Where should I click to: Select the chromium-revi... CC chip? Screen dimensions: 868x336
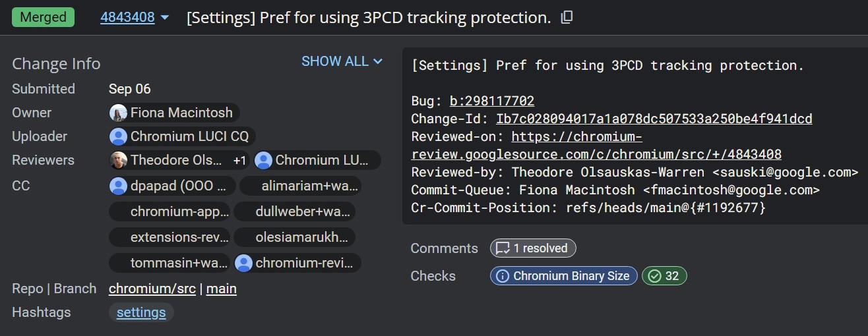click(298, 264)
